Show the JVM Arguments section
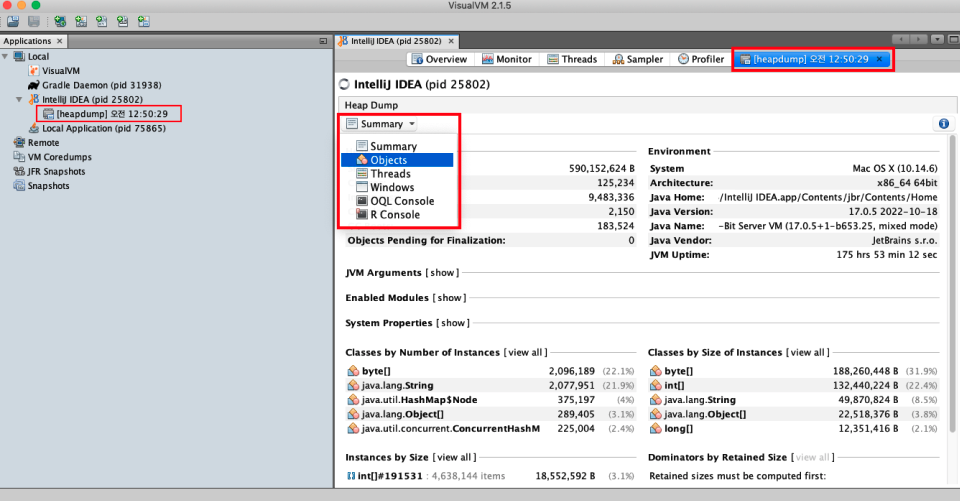 (x=442, y=273)
